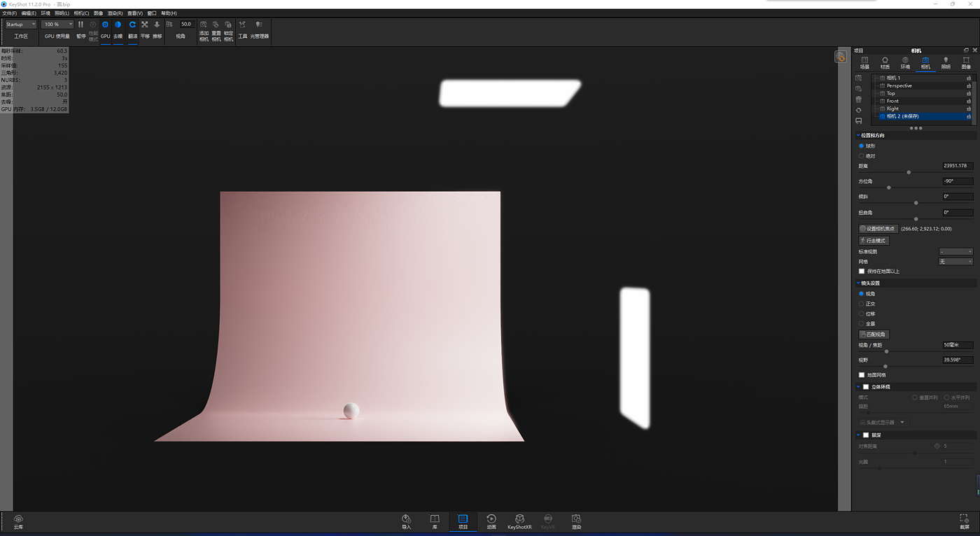Click the distance value field 23951.178
Image resolution: width=980 pixels, height=536 pixels.
click(x=958, y=166)
